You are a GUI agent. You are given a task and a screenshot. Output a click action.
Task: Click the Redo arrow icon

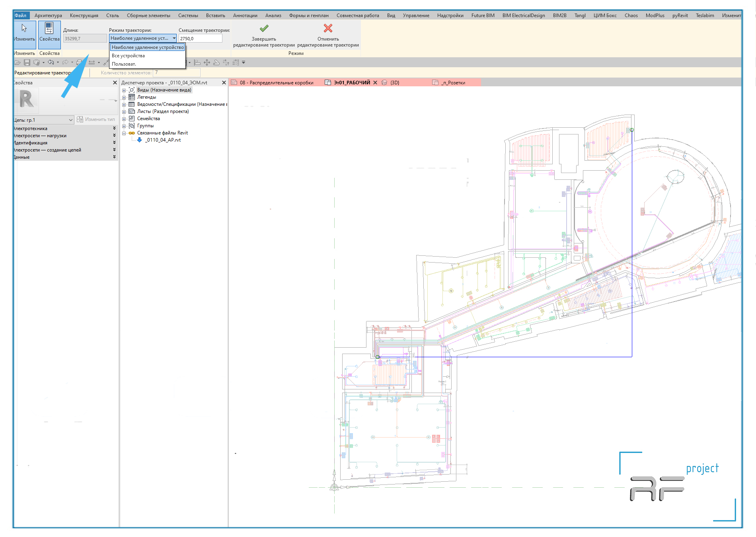pos(65,62)
